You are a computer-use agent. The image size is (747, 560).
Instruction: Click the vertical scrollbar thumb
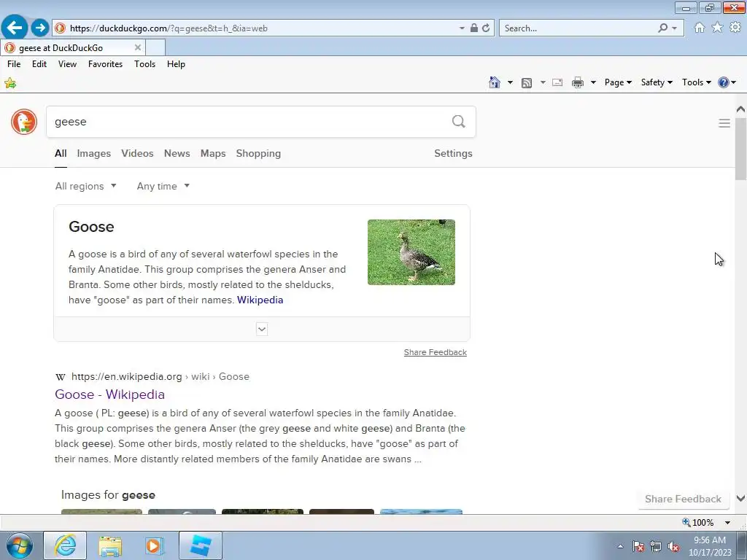(740, 148)
